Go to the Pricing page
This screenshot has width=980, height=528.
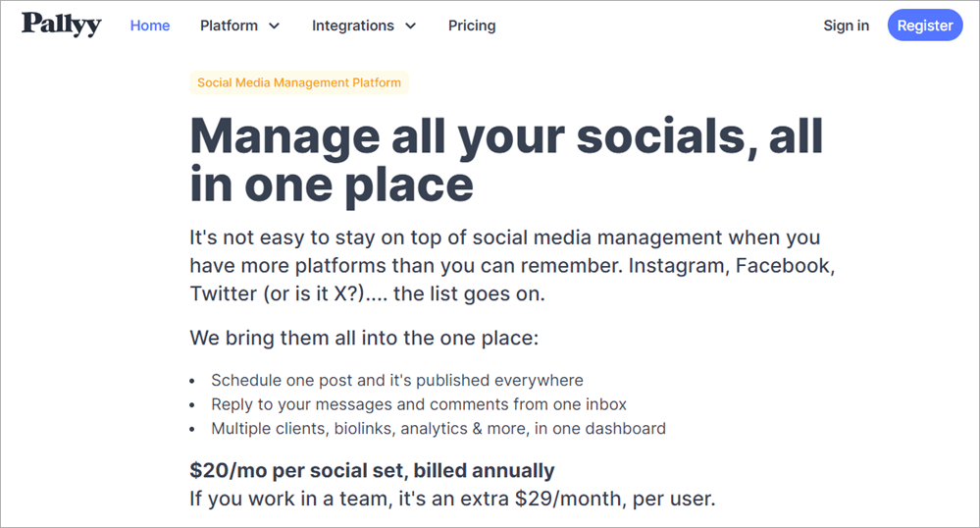pyautogui.click(x=472, y=26)
